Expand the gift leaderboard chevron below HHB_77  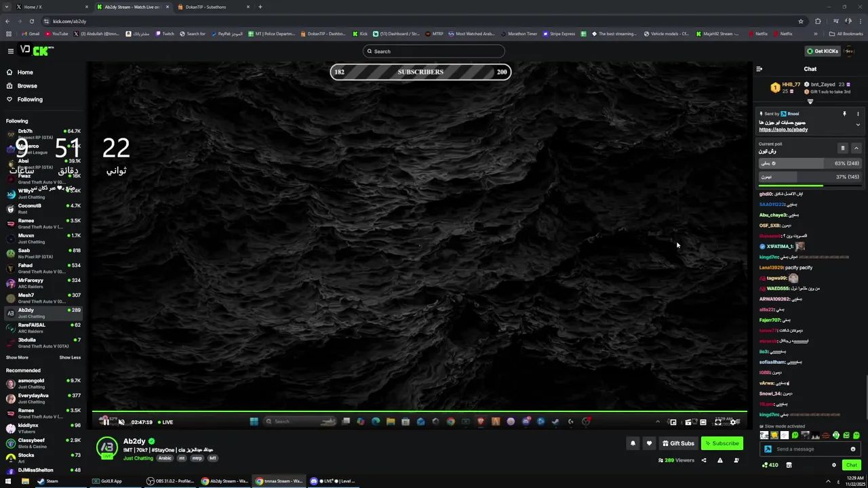(x=810, y=102)
